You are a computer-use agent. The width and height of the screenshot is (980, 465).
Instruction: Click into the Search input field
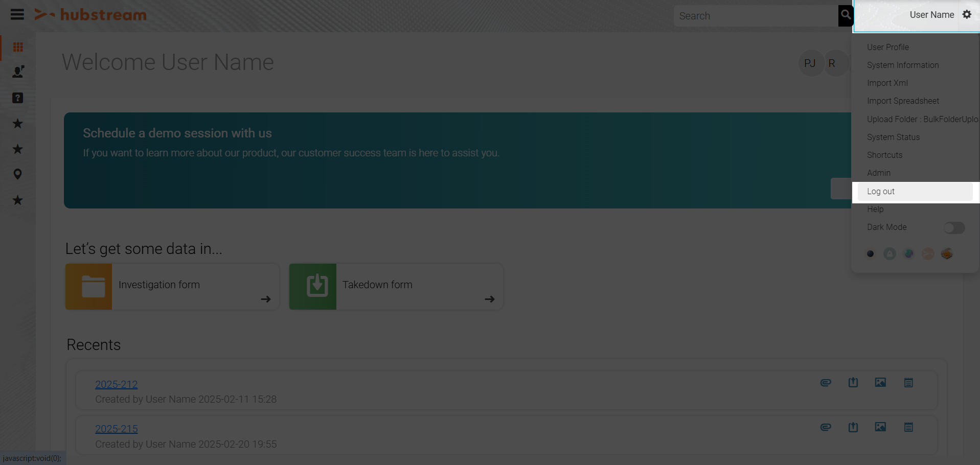coord(756,16)
